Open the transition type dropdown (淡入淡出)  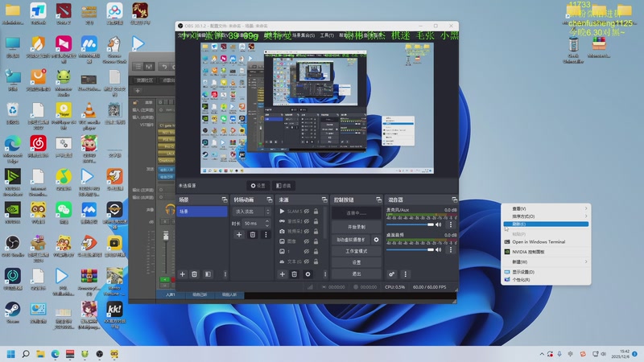248,211
